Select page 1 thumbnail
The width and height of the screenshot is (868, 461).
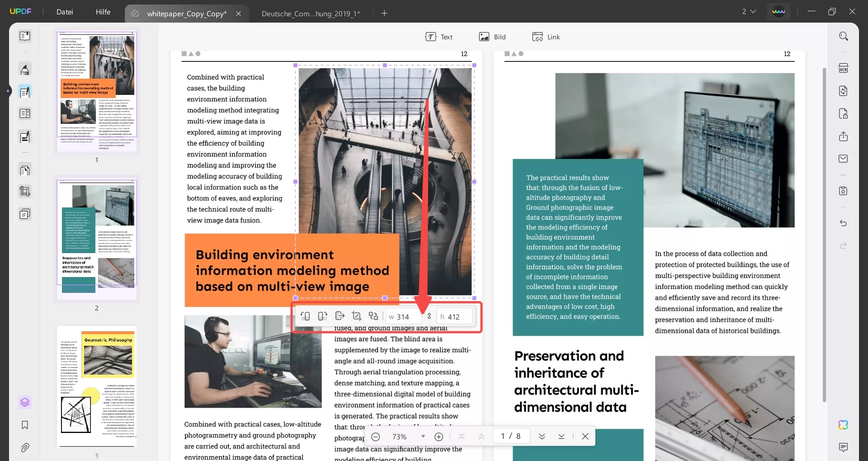(97, 91)
